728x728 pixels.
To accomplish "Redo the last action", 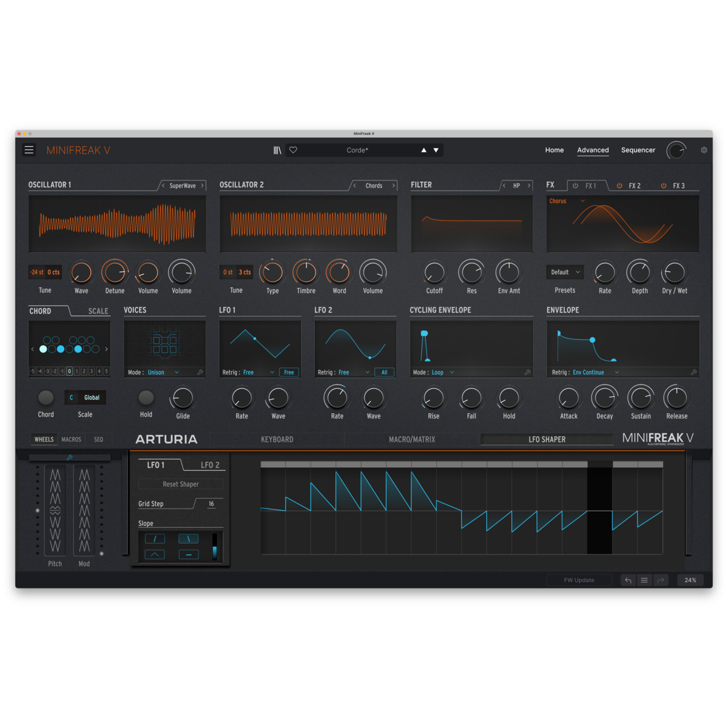I will 661,581.
